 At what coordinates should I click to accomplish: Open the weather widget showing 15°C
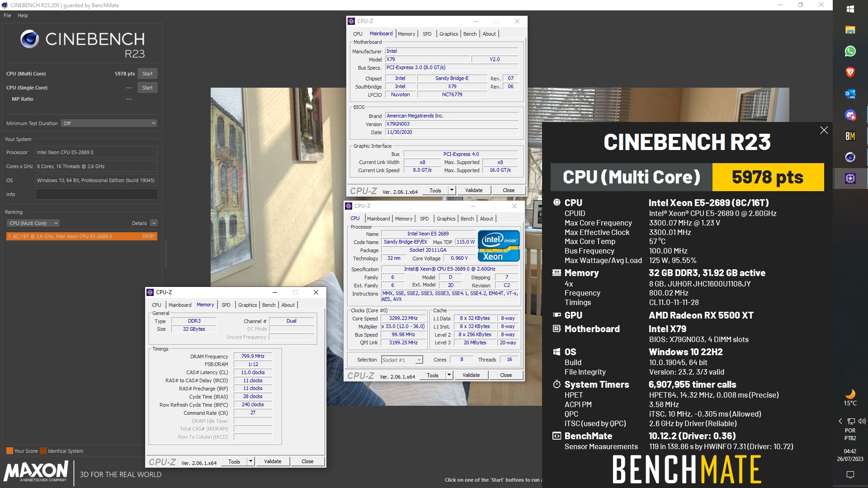[850, 398]
